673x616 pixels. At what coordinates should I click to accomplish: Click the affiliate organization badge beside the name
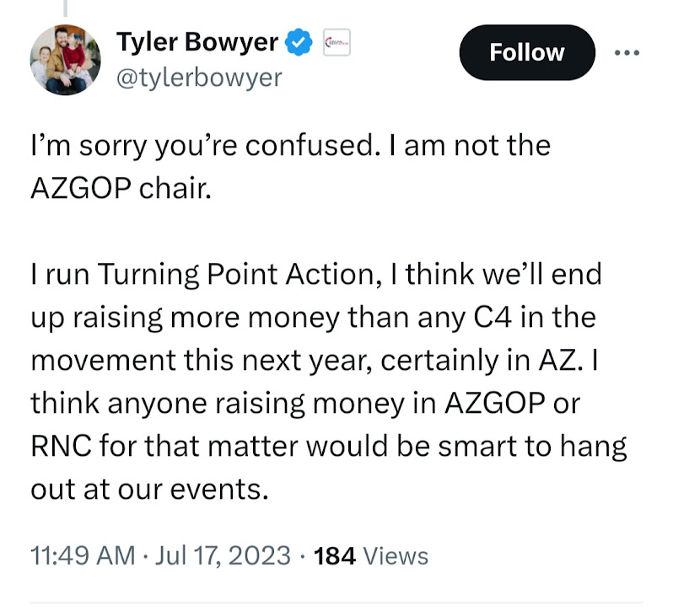pyautogui.click(x=336, y=42)
